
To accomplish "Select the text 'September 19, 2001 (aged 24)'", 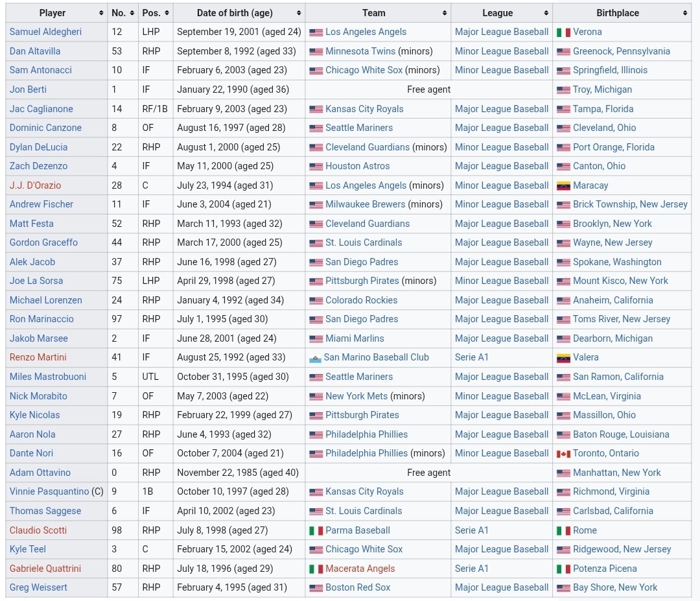I will [239, 32].
